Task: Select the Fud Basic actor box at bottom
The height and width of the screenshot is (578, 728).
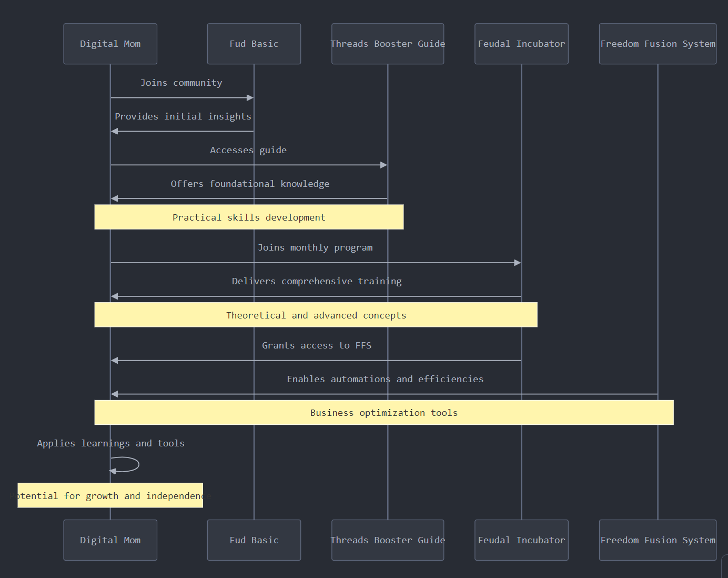Action: point(254,540)
